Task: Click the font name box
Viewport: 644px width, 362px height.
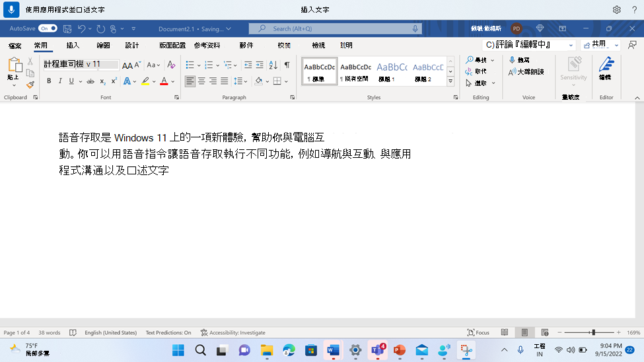Action: (81, 64)
